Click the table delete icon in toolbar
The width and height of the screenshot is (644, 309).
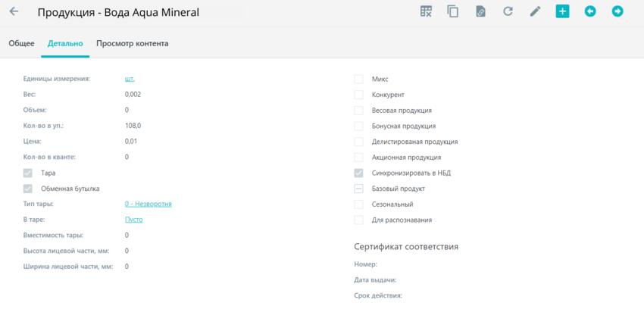[426, 11]
